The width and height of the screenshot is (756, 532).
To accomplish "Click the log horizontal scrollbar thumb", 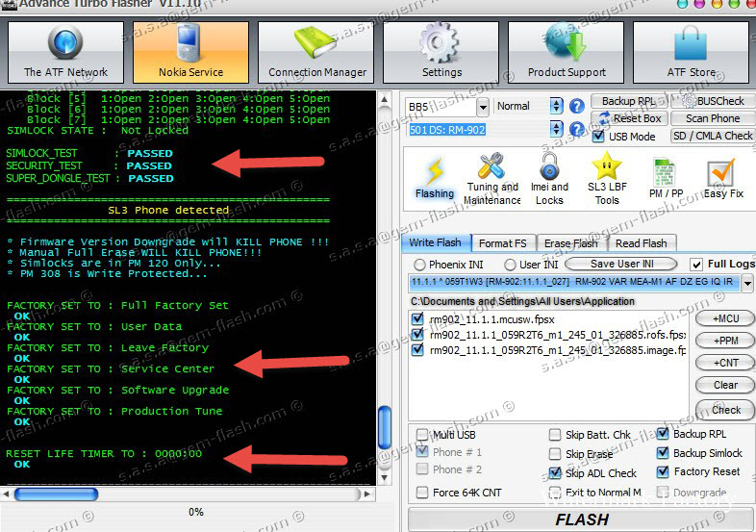I will coord(56,494).
